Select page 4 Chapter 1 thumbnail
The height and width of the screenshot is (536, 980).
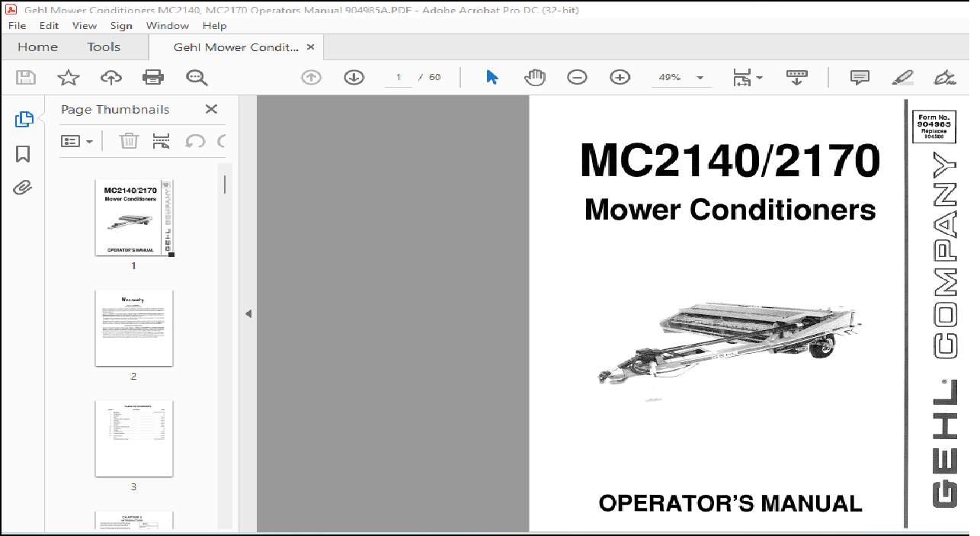[x=134, y=520]
